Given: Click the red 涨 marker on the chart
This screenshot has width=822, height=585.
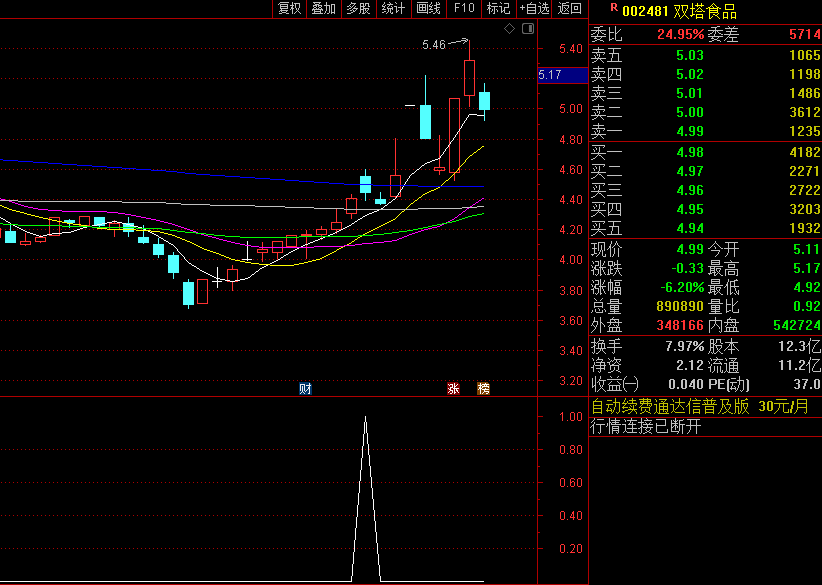Looking at the screenshot, I should [453, 388].
